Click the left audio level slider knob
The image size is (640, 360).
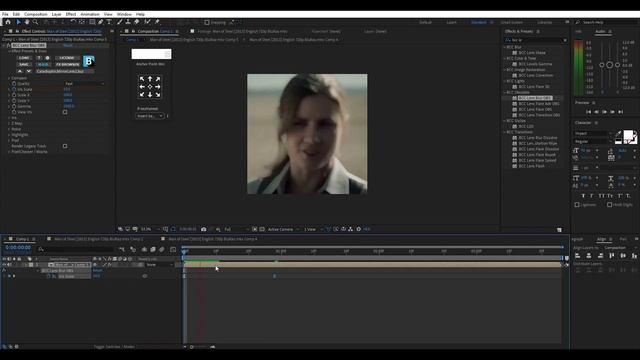[602, 65]
